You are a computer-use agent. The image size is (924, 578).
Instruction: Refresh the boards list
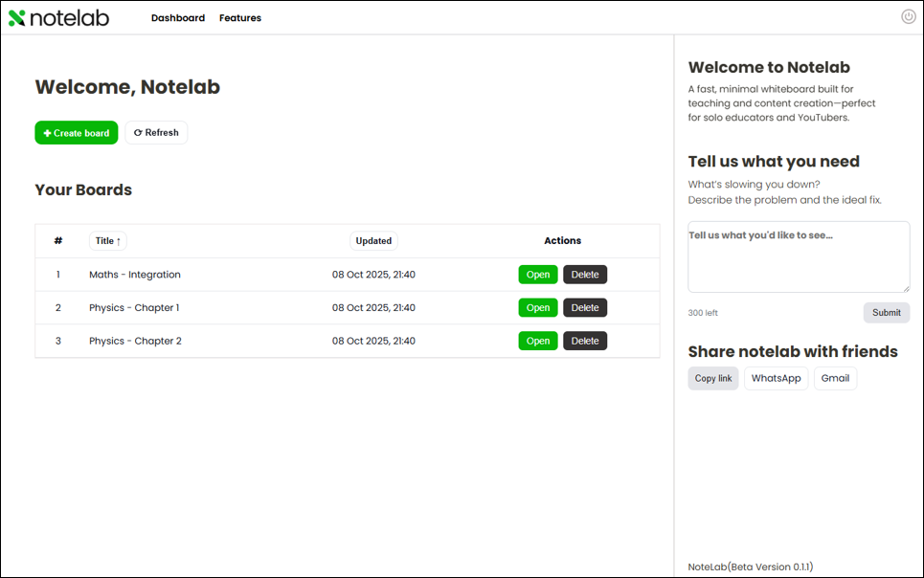coord(156,133)
